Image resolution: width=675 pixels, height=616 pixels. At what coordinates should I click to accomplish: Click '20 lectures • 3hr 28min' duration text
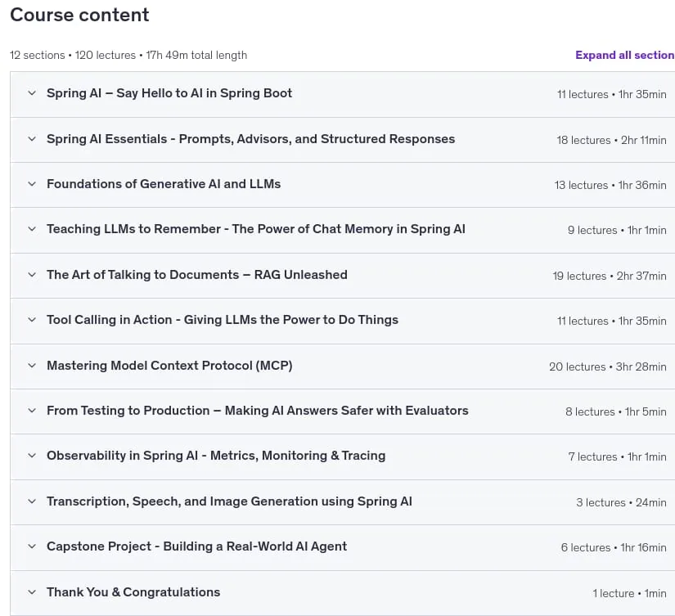pos(607,366)
